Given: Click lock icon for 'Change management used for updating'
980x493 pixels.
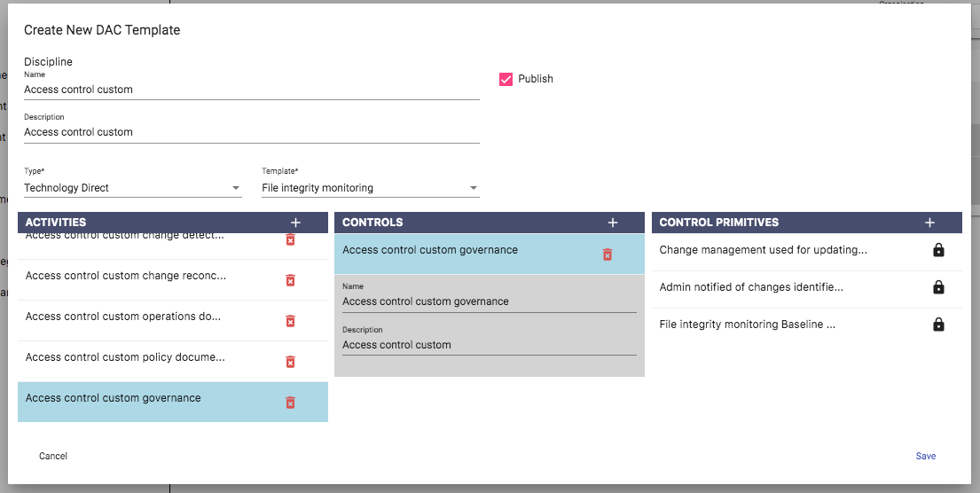Looking at the screenshot, I should [x=938, y=251].
